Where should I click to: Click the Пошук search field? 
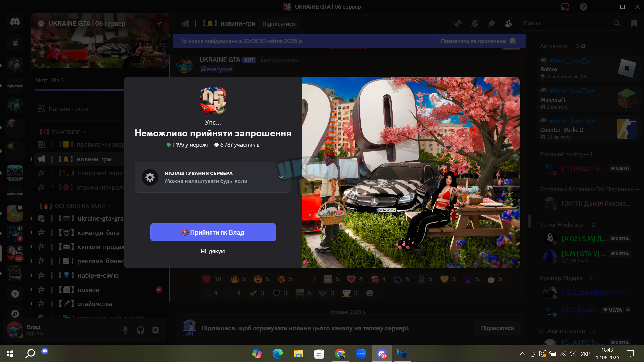[571, 24]
